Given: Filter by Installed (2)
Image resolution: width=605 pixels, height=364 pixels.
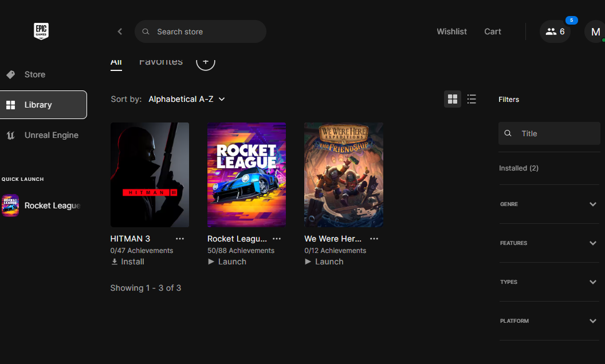Looking at the screenshot, I should click(518, 168).
